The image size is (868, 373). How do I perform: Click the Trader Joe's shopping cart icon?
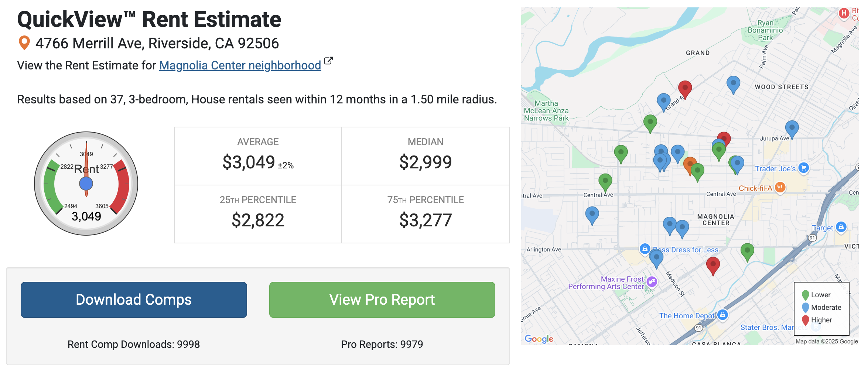tap(804, 168)
